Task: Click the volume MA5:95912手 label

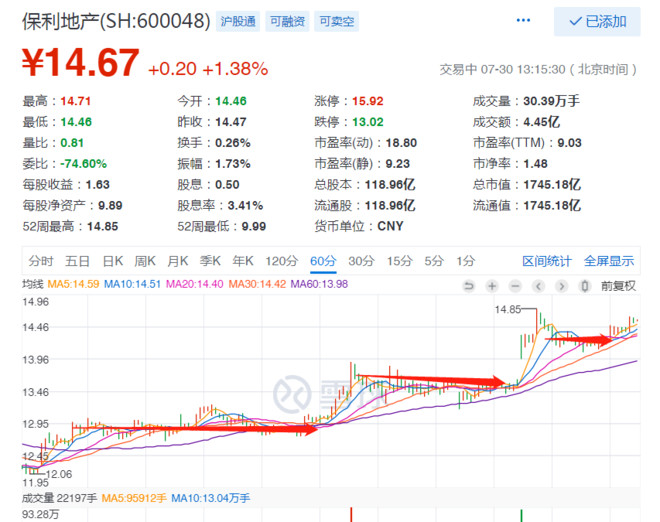Action: click(134, 498)
